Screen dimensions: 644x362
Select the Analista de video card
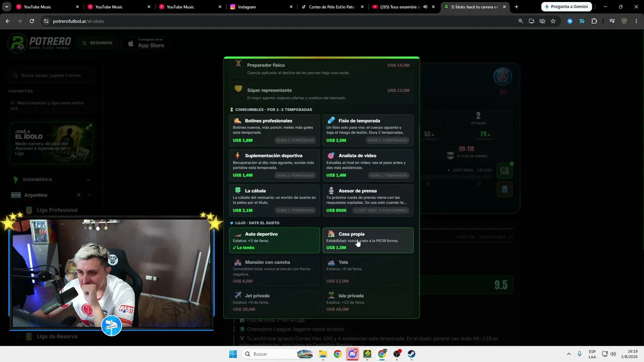pyautogui.click(x=368, y=165)
